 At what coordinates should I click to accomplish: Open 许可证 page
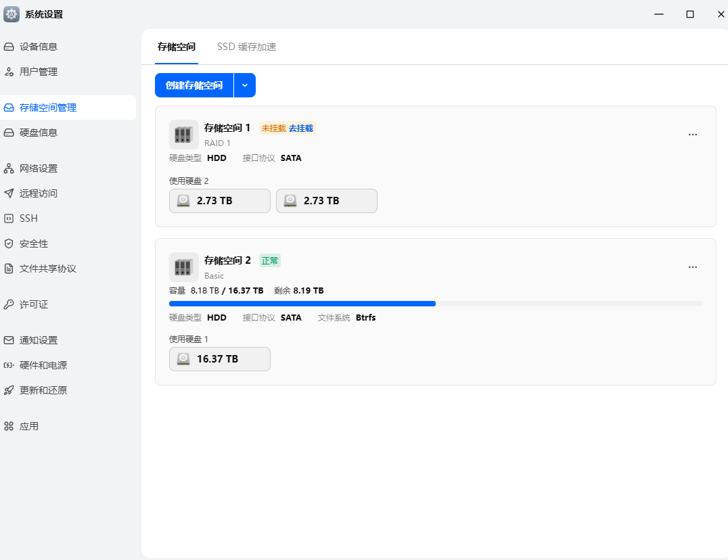68,304
